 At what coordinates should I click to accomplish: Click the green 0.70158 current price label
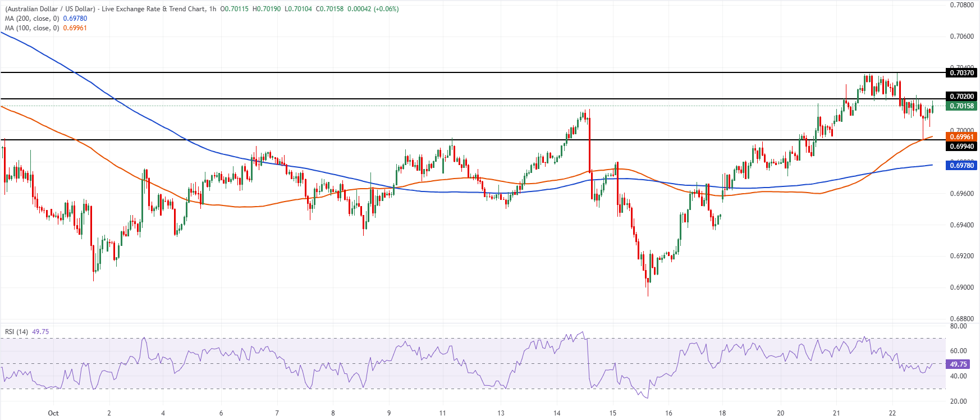(961, 106)
